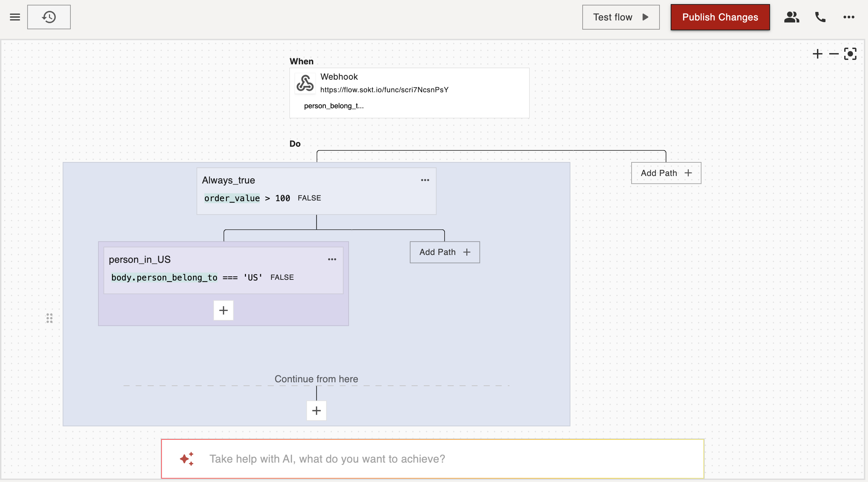Add Path under Always_true condition

(445, 252)
